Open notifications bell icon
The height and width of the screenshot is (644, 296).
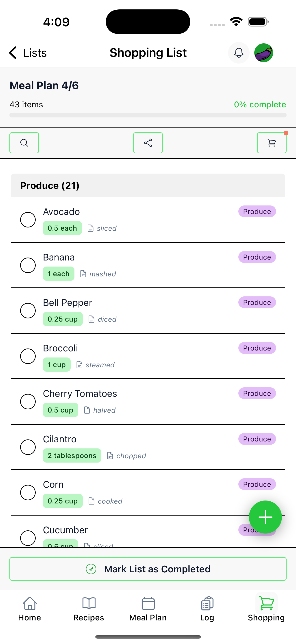(x=239, y=53)
